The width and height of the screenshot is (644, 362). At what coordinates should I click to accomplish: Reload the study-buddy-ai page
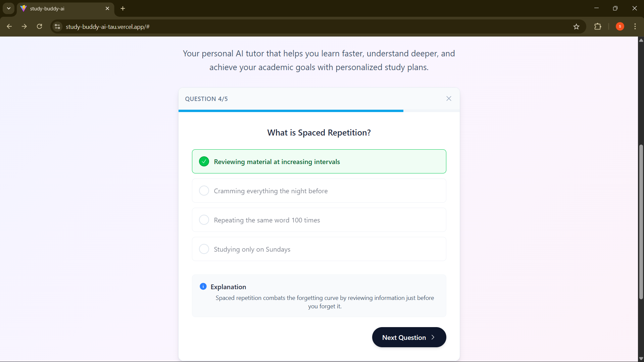click(x=40, y=27)
